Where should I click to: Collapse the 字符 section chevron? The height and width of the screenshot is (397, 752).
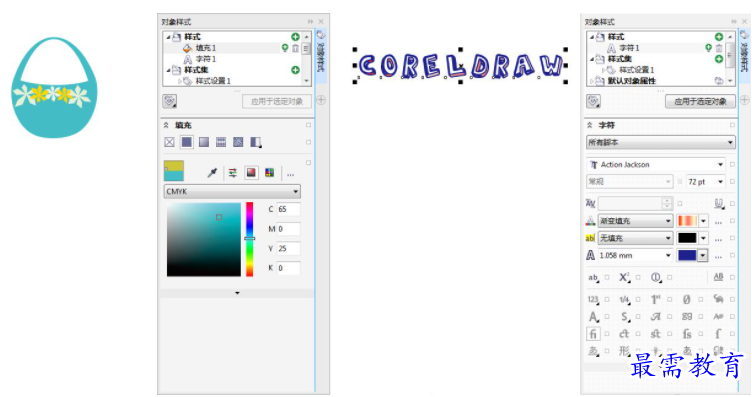point(589,125)
